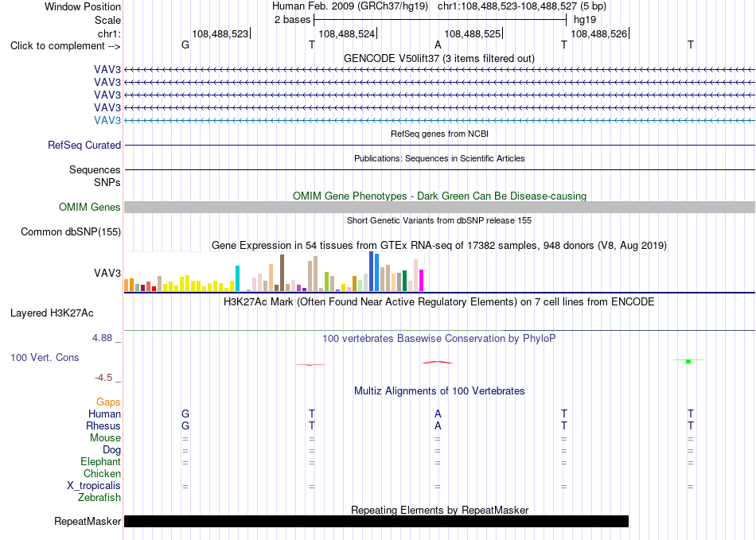Click the magenta bar ending the GTEx chart

pyautogui.click(x=422, y=281)
